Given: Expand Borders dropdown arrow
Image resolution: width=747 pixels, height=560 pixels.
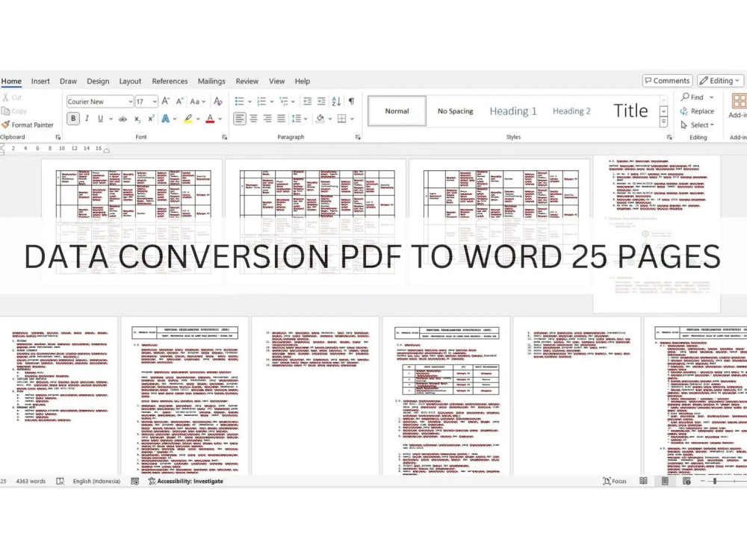Looking at the screenshot, I should tap(352, 119).
